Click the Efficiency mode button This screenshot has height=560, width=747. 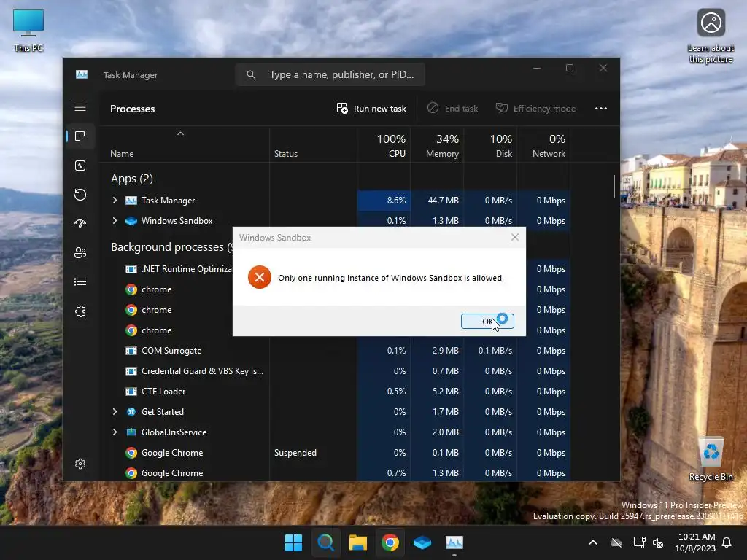536,109
